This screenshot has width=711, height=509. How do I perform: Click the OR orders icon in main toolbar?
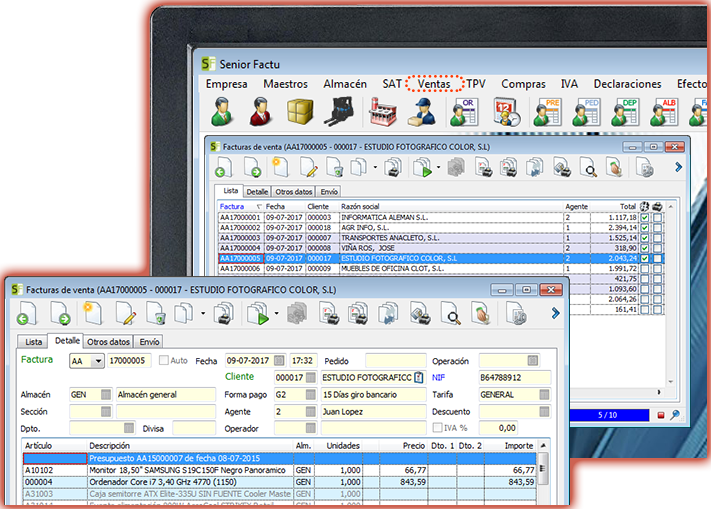coord(464,111)
